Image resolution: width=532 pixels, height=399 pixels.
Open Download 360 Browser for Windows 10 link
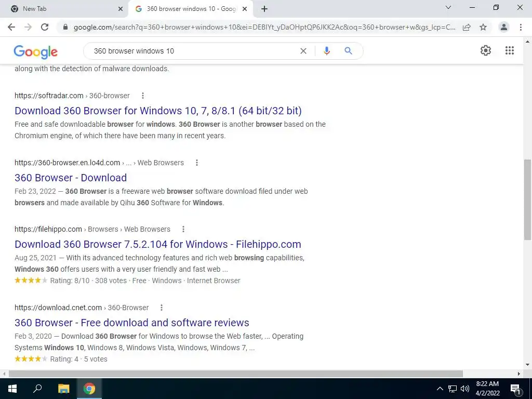pyautogui.click(x=158, y=111)
